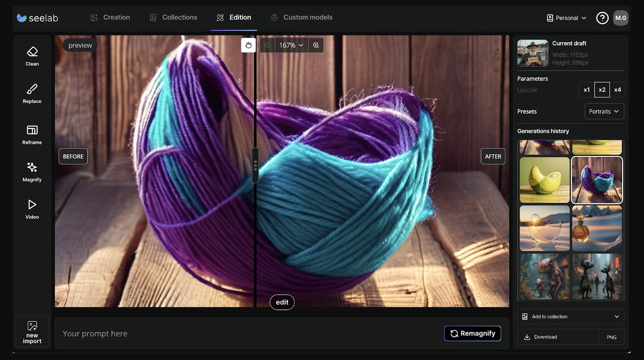Activate the Magnify sparkle tool
Screen dimensions: 644x360
(x=32, y=172)
